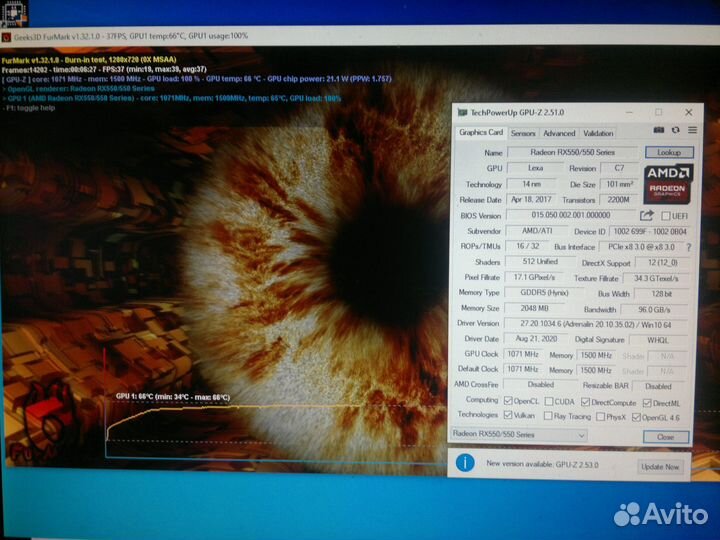Click the Technology value 14 nm
The width and height of the screenshot is (720, 540).
tap(531, 184)
